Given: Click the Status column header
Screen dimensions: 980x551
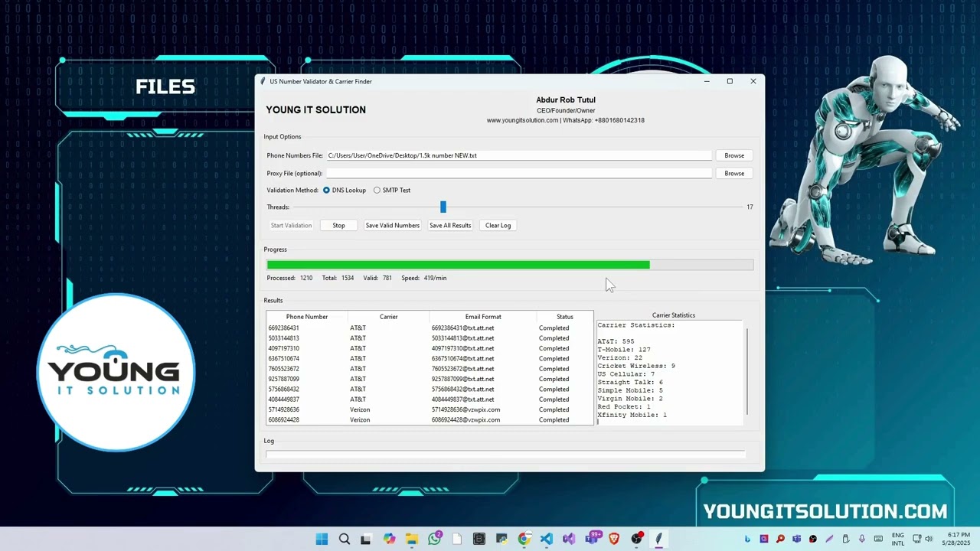Looking at the screenshot, I should (565, 316).
